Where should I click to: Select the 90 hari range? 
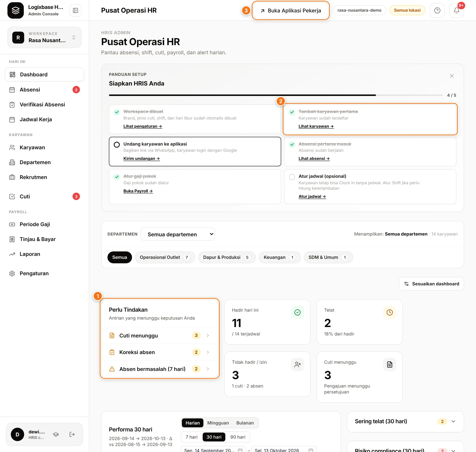click(238, 437)
